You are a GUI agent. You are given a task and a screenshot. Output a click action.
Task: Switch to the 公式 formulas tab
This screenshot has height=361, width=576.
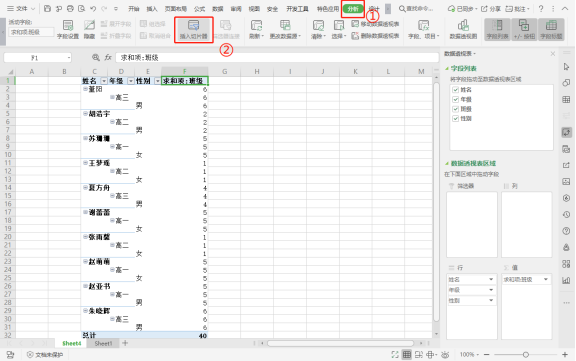coord(199,9)
